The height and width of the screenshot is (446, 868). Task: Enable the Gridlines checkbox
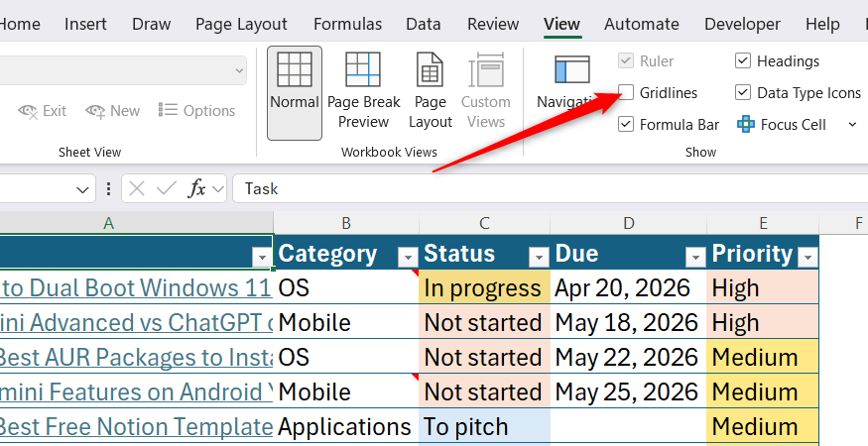[x=626, y=92]
